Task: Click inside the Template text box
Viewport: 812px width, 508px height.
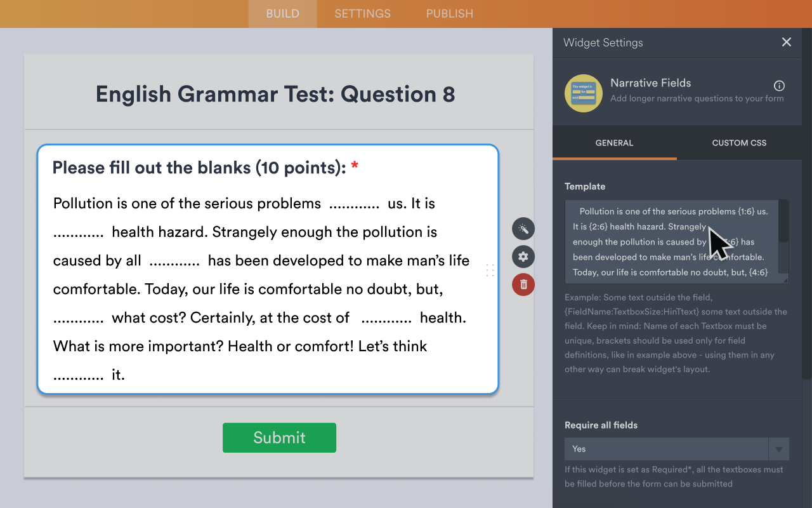Action: coord(666,241)
